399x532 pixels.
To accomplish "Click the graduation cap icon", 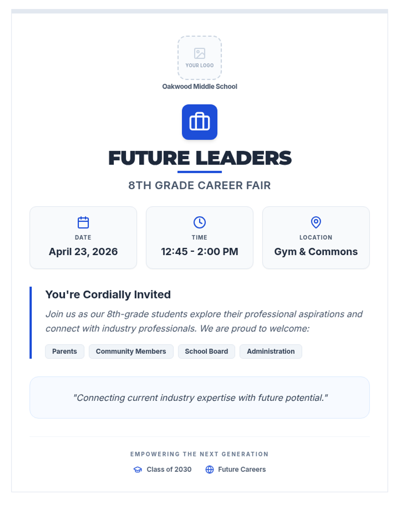I will tap(138, 469).
